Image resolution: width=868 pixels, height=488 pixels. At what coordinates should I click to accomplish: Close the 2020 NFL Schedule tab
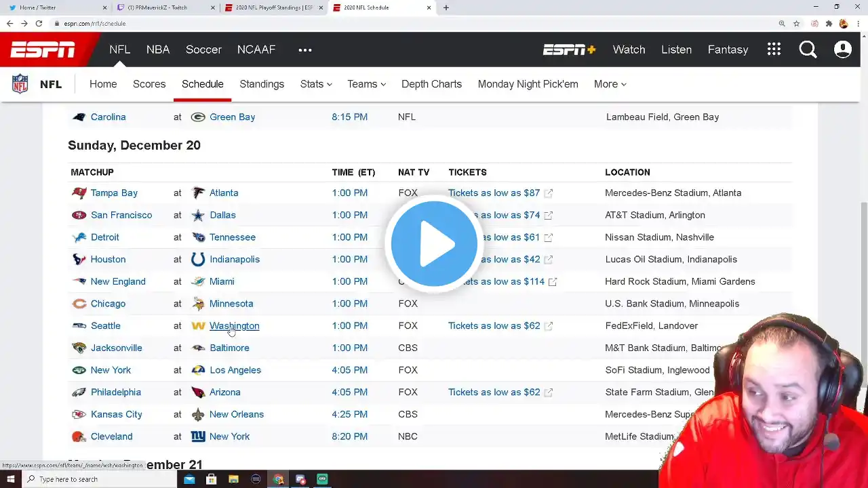pos(429,7)
